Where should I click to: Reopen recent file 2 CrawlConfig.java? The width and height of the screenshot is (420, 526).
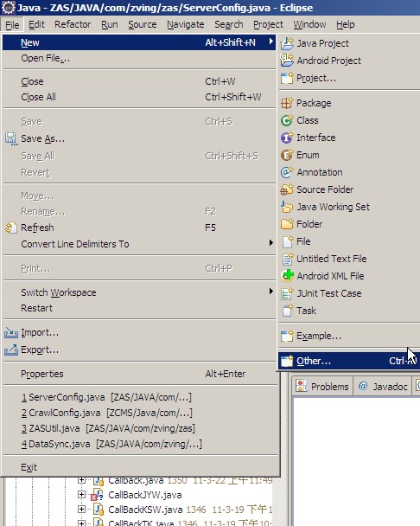click(107, 413)
